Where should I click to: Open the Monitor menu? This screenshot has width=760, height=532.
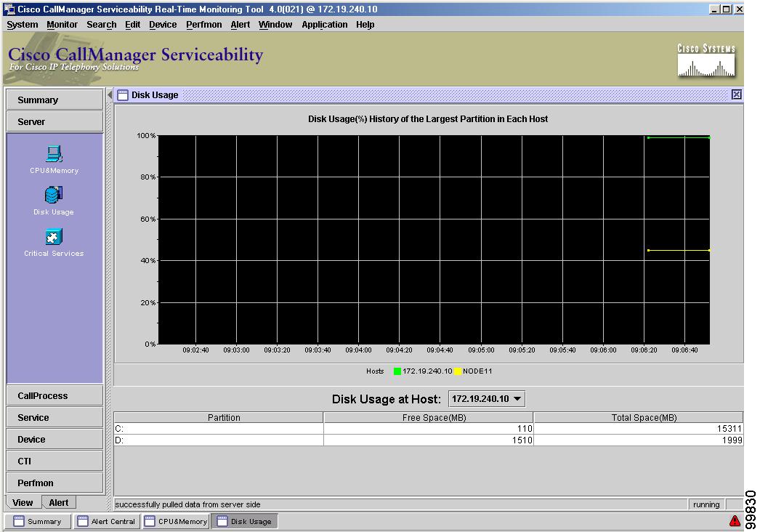click(x=62, y=24)
